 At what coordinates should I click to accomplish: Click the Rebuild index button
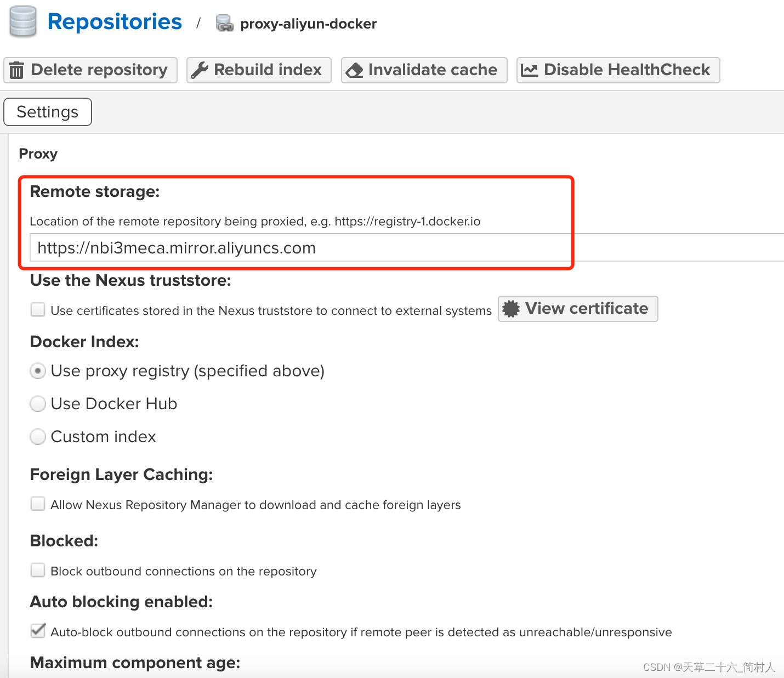click(x=259, y=70)
